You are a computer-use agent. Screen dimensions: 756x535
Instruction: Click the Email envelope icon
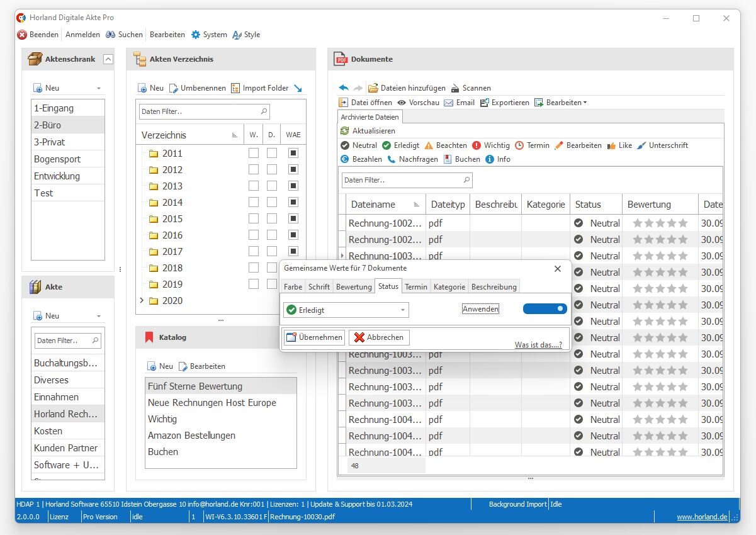click(x=448, y=103)
